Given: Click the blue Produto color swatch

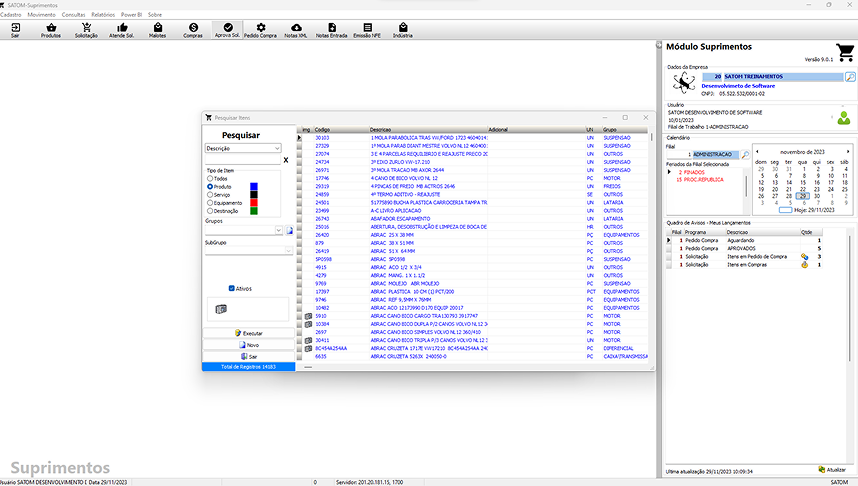Looking at the screenshot, I should coord(254,186).
